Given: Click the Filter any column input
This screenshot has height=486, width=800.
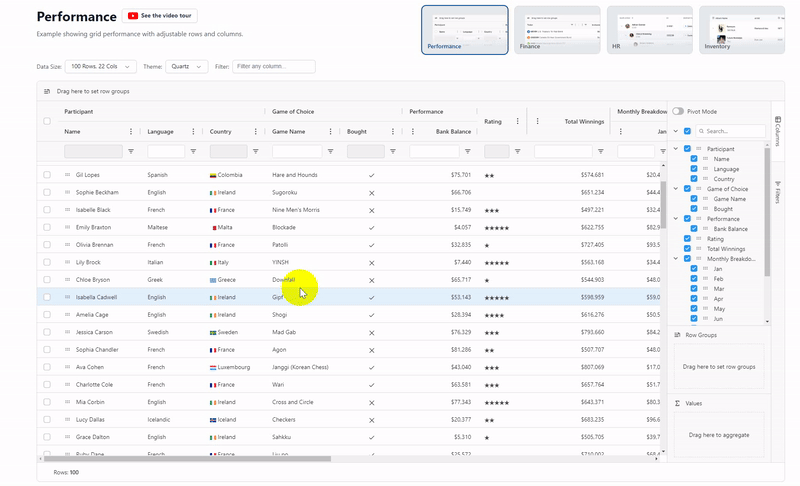Looking at the screenshot, I should tap(274, 67).
